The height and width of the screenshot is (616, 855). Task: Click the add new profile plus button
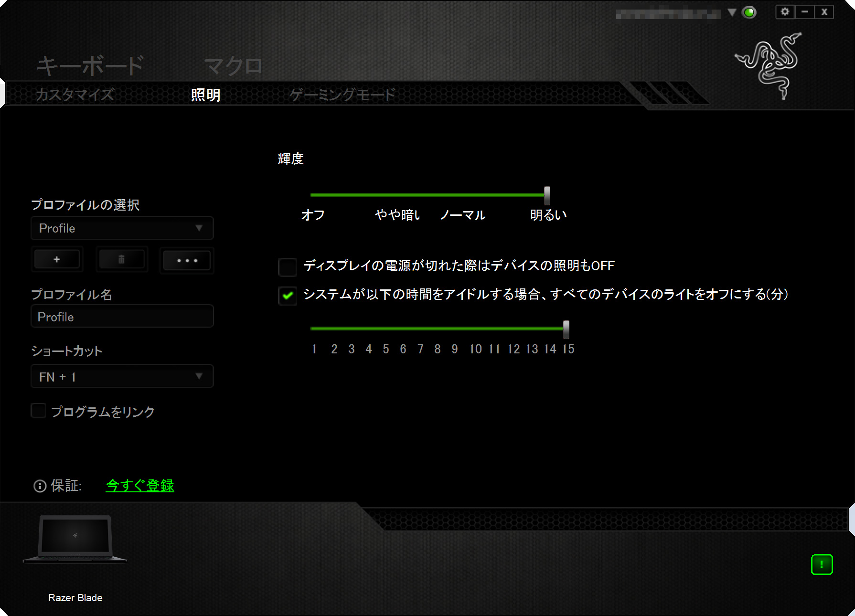pyautogui.click(x=57, y=260)
